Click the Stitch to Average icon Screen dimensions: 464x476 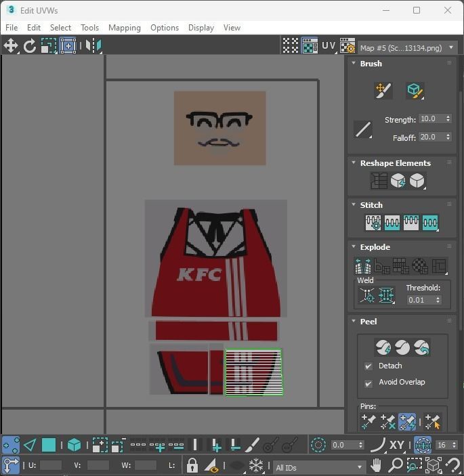point(392,223)
